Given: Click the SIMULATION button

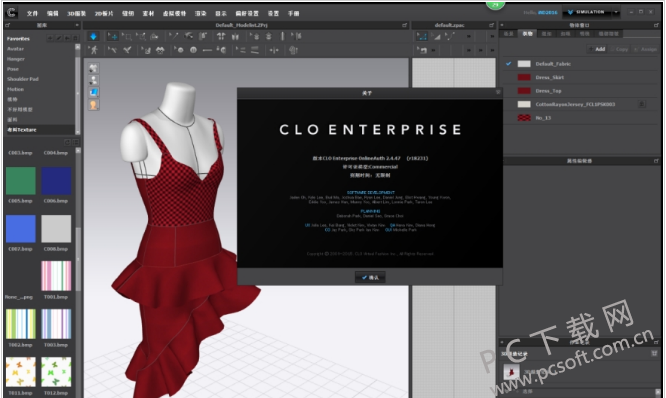Looking at the screenshot, I should pyautogui.click(x=586, y=12).
